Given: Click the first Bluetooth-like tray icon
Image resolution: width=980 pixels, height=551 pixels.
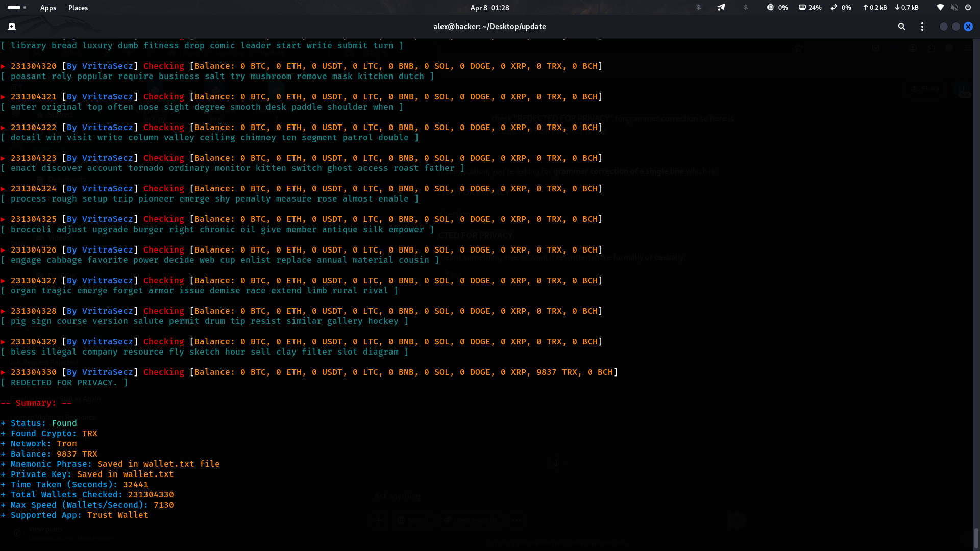Looking at the screenshot, I should tap(699, 8).
